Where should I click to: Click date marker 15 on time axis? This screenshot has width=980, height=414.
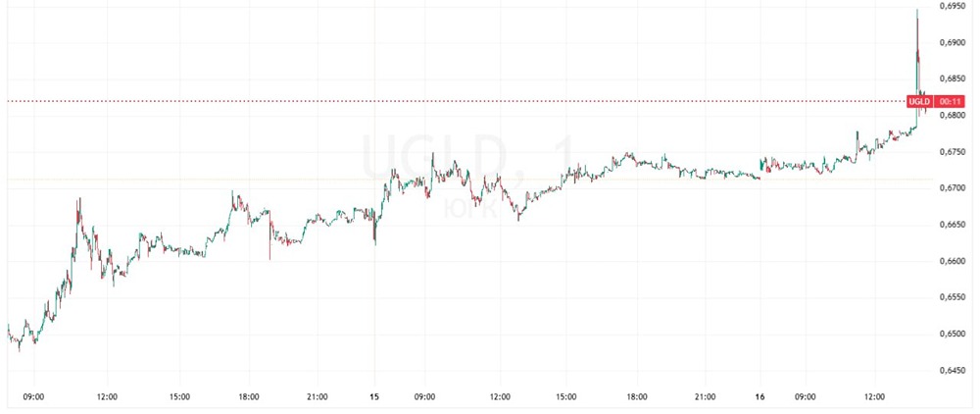pos(374,397)
